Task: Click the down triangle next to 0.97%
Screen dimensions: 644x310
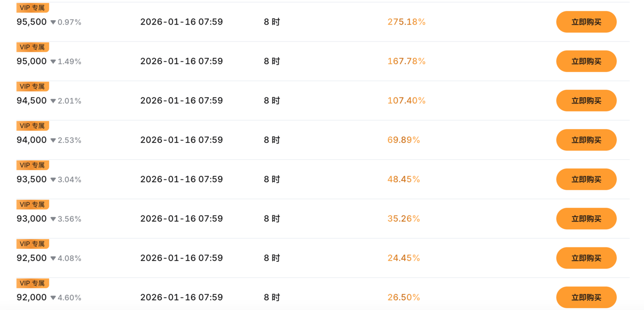Action: [x=53, y=22]
